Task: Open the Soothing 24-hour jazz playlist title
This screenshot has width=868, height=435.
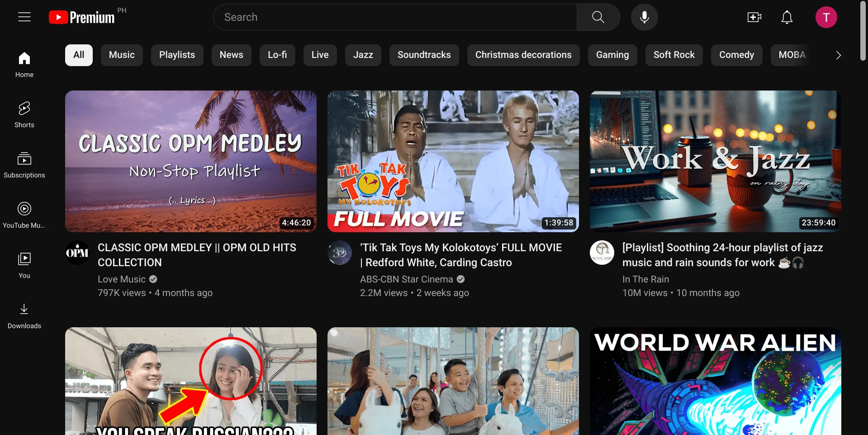Action: coord(722,255)
